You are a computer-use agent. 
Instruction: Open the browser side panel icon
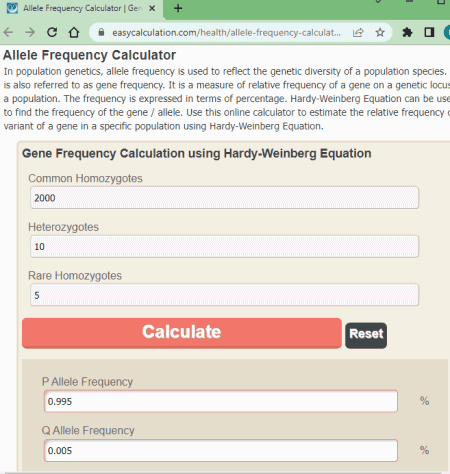click(429, 32)
